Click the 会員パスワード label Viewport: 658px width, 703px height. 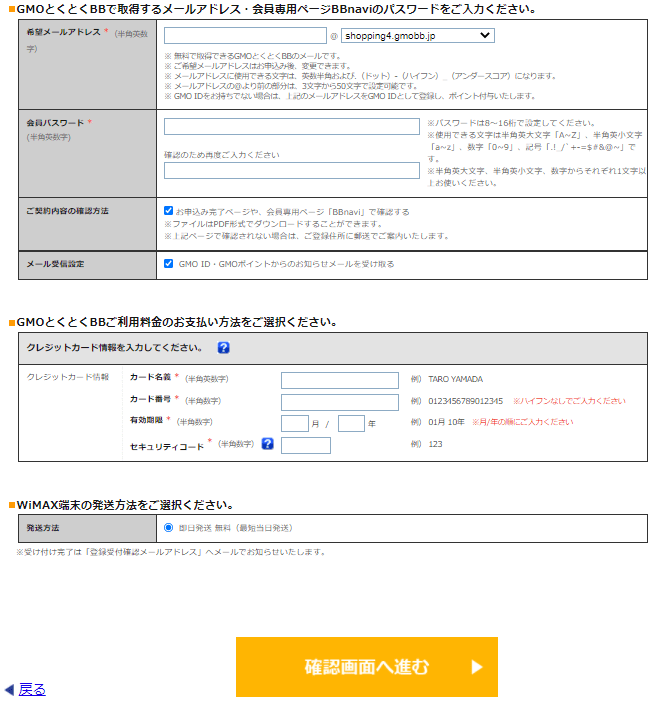(55, 123)
